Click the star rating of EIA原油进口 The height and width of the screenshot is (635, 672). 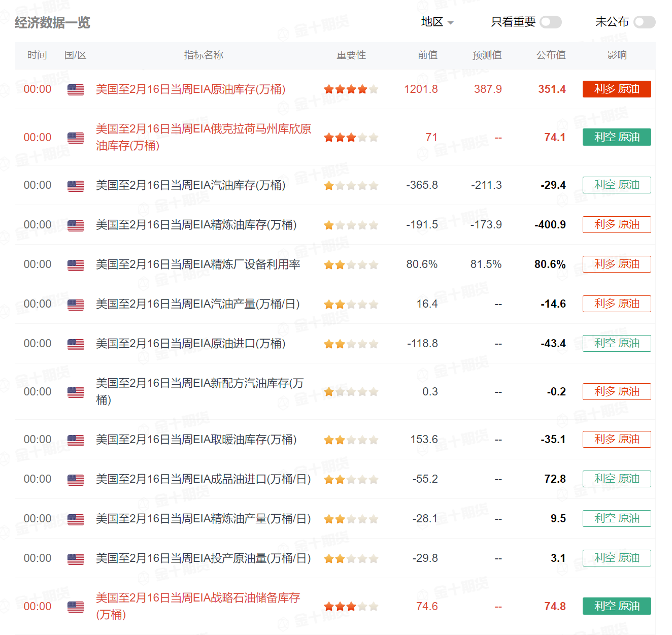(351, 344)
